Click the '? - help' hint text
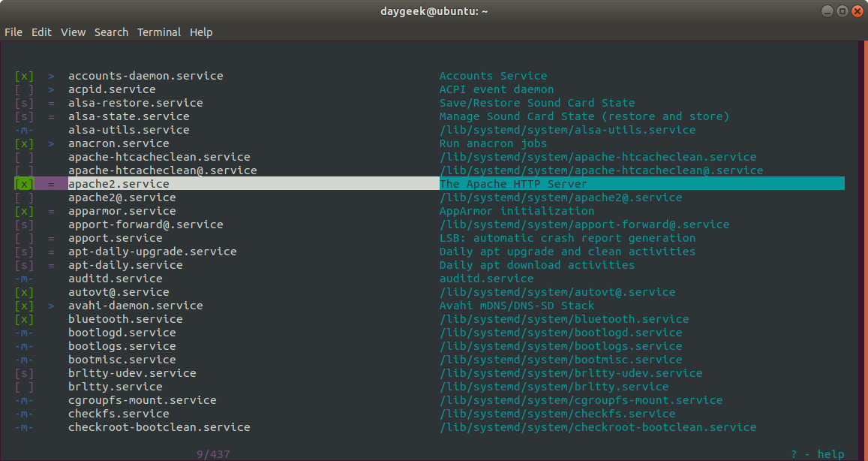The image size is (868, 461). (x=817, y=453)
